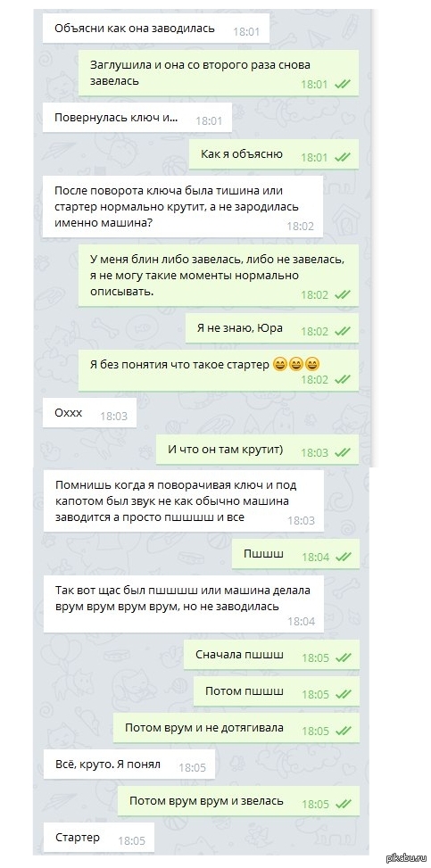431x868 pixels.
Task: Click the checkmarks on 'Потом врум врум и звелась'
Action: [x=344, y=804]
